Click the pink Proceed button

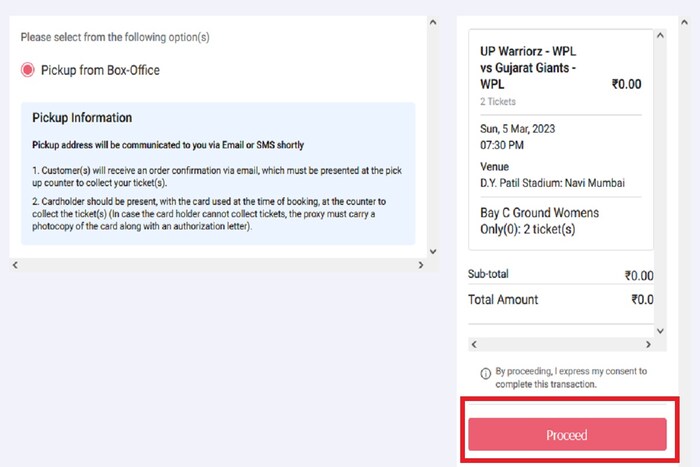(x=567, y=434)
